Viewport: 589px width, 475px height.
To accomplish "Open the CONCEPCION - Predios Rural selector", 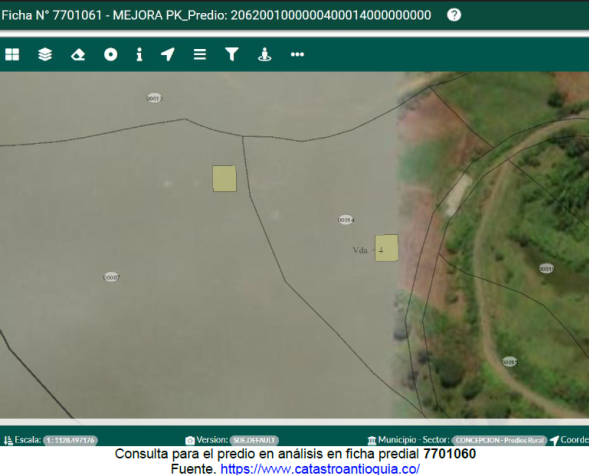I will pos(500,440).
